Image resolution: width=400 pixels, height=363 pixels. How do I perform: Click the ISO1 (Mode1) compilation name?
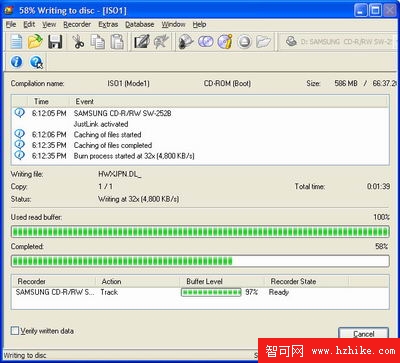pos(128,83)
